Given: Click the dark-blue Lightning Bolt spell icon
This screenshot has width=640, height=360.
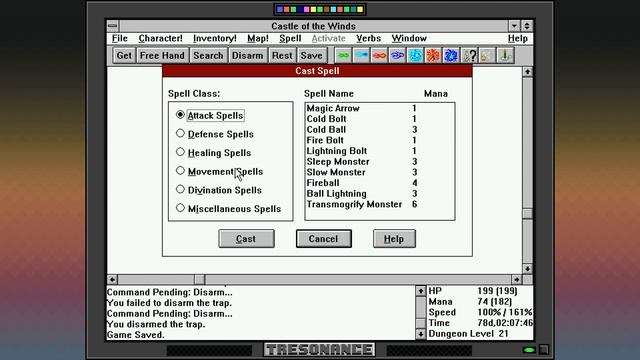Looking at the screenshot, I should coord(397,55).
